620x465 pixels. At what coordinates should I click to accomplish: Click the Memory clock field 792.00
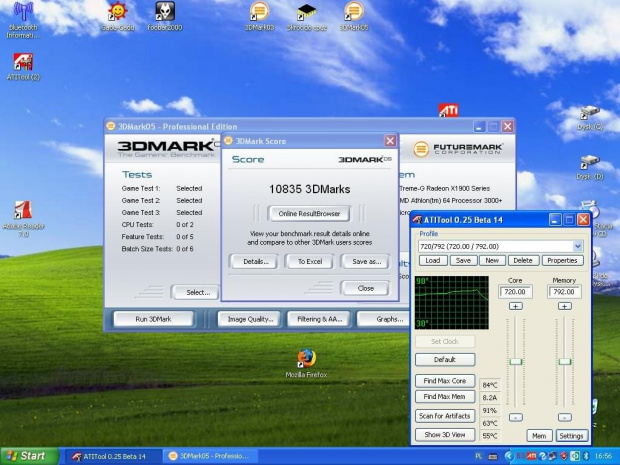[x=564, y=292]
